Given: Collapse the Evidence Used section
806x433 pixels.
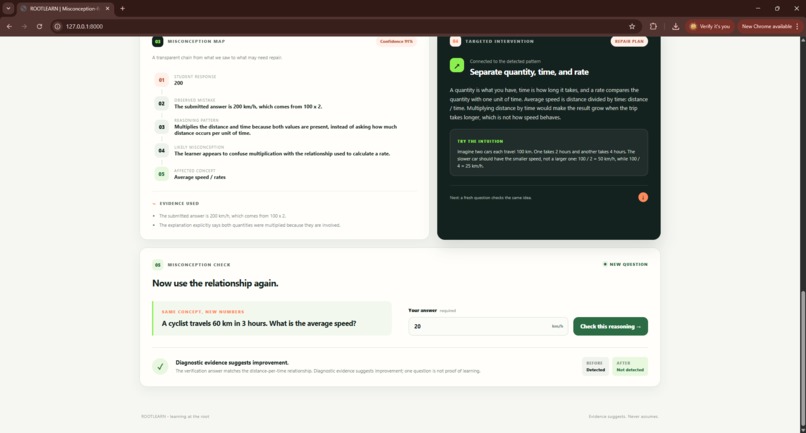Looking at the screenshot, I should tap(176, 204).
